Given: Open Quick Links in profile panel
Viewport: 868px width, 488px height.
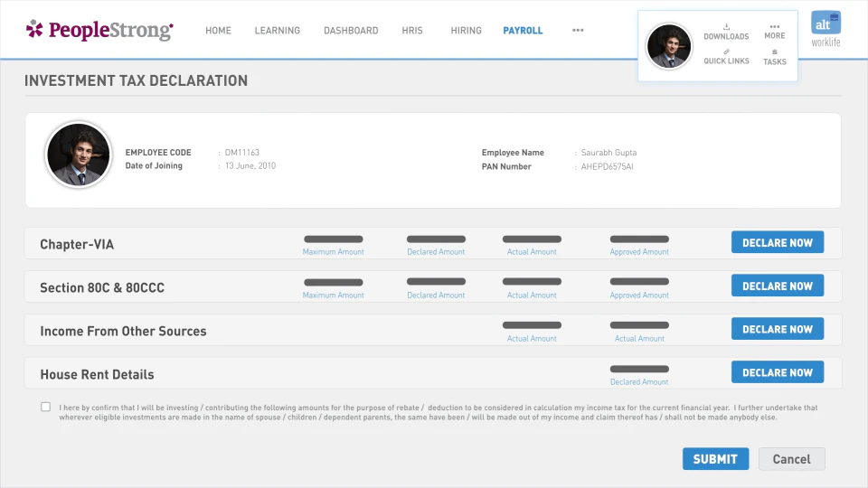Looking at the screenshot, I should [726, 57].
